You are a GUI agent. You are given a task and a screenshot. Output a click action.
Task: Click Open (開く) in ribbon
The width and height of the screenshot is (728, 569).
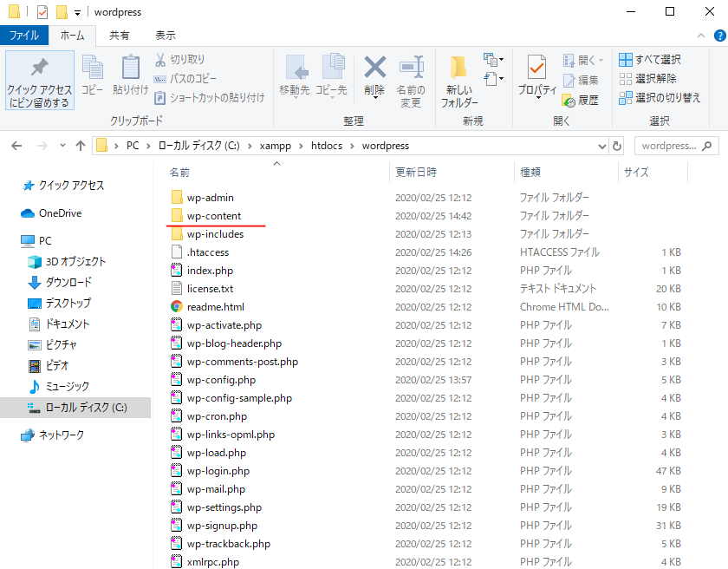(x=582, y=60)
